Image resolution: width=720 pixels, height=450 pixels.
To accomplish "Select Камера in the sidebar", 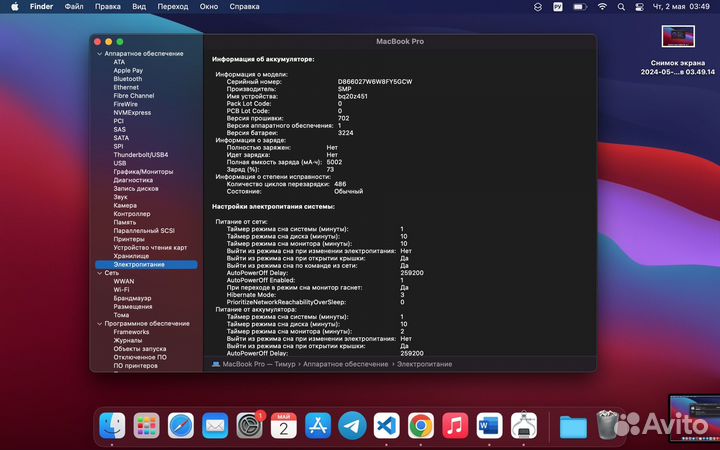I will pos(125,205).
